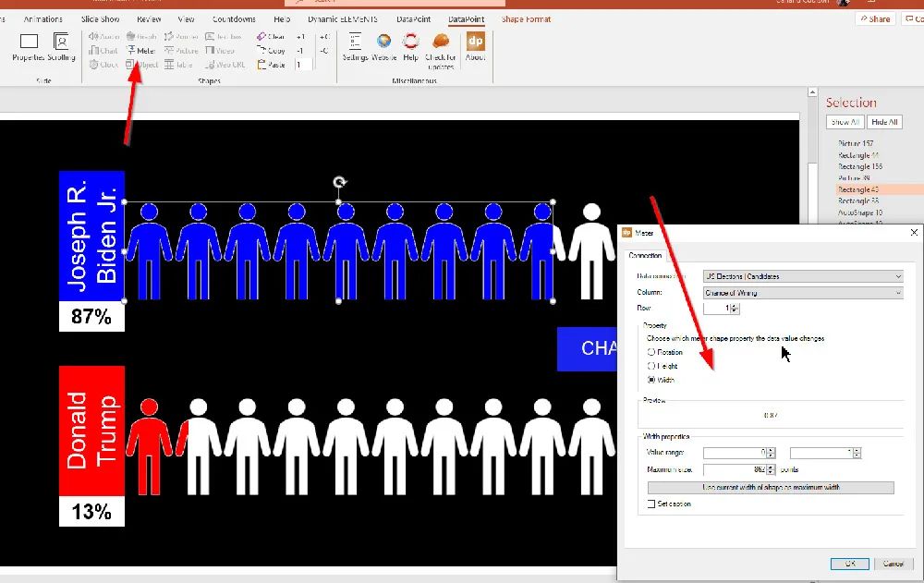Click OK in the Meter dialog
Viewport: 924px width, 583px height.
(849, 564)
